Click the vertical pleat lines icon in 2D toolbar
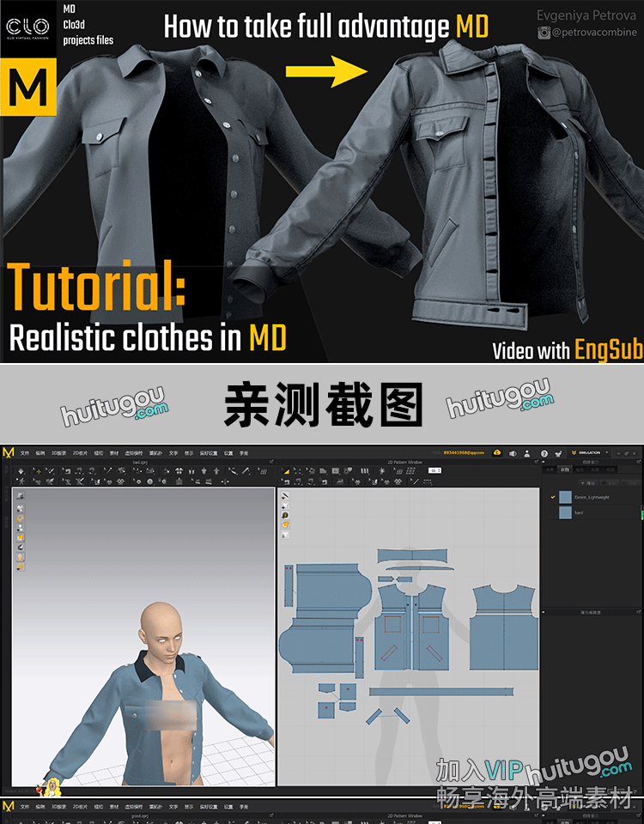This screenshot has width=644, height=824. click(x=365, y=471)
